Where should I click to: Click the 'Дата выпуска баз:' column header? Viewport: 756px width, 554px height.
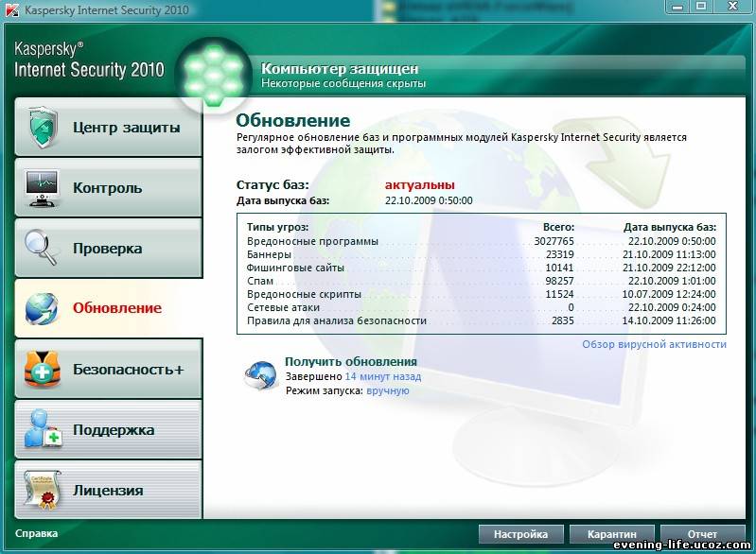point(670,228)
